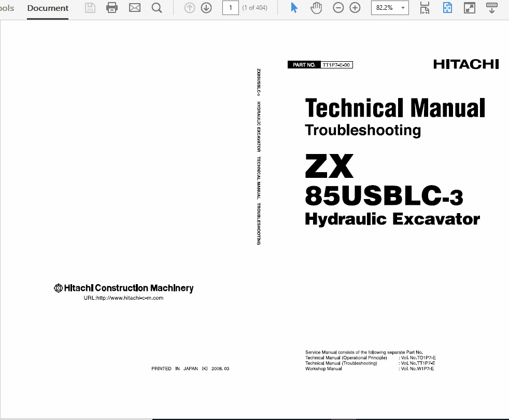
Task: Click Vol. No.W1P7-E text
Action: (x=417, y=369)
